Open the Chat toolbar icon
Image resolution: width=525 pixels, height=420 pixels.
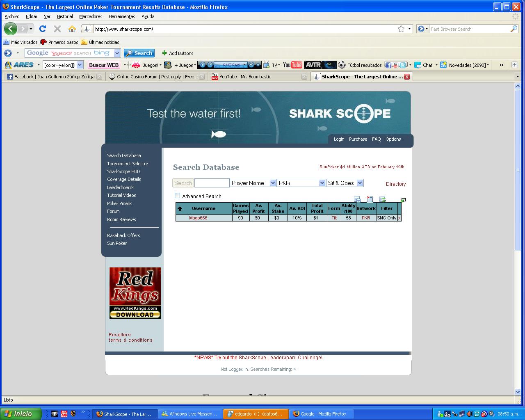[x=418, y=65]
